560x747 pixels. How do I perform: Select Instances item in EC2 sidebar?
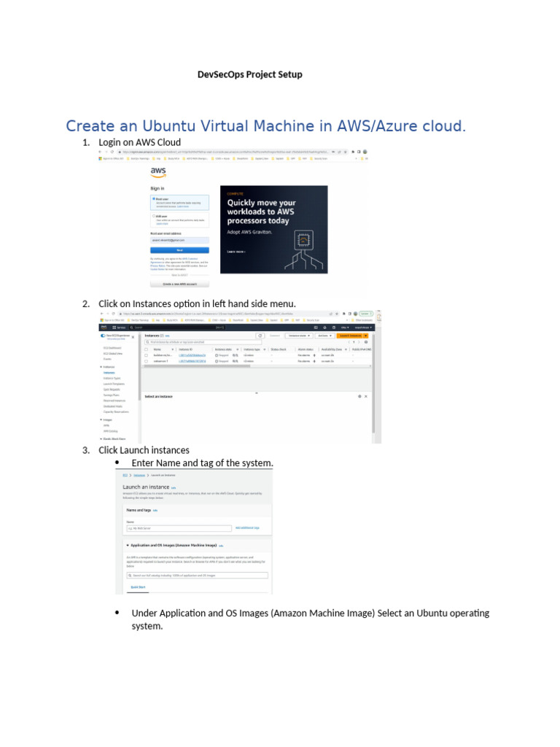pyautogui.click(x=109, y=373)
